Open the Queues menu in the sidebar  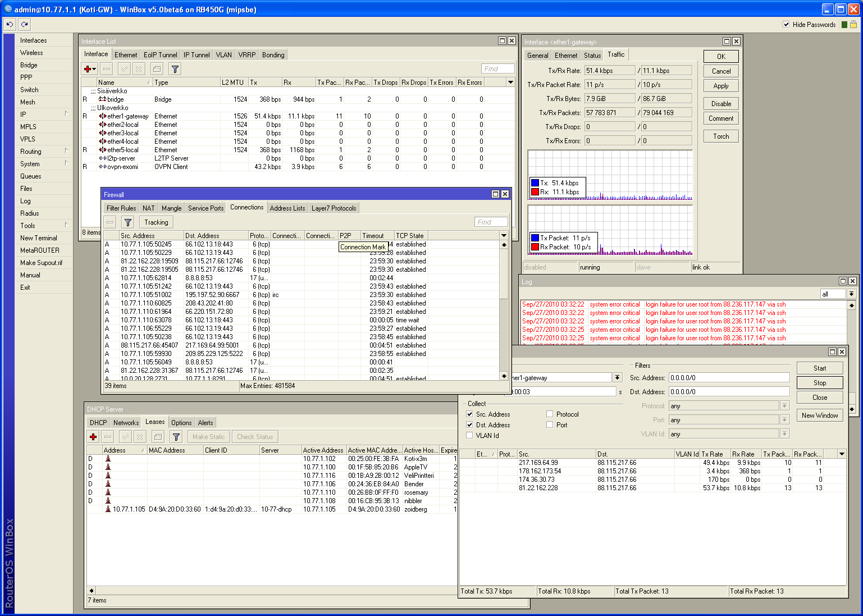pos(31,176)
